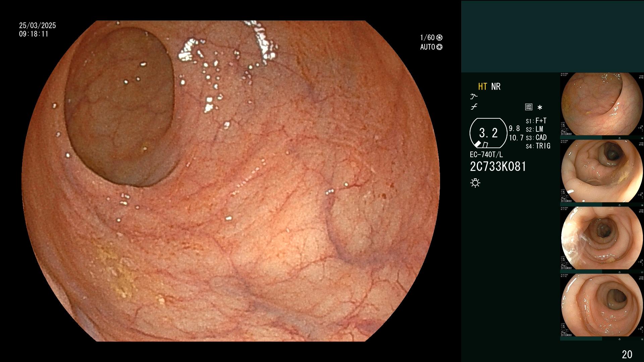Click the date 25/03/2025
The width and height of the screenshot is (644, 362).
coord(38,25)
